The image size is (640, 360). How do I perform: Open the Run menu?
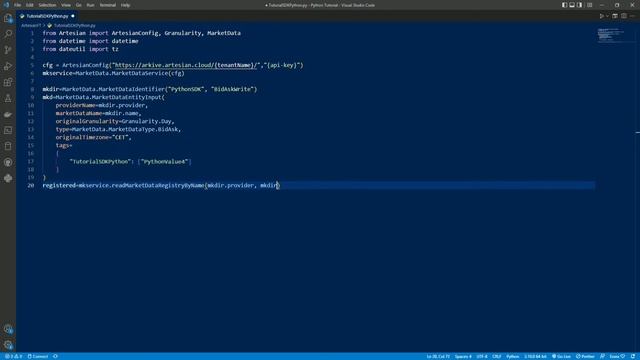click(x=90, y=5)
